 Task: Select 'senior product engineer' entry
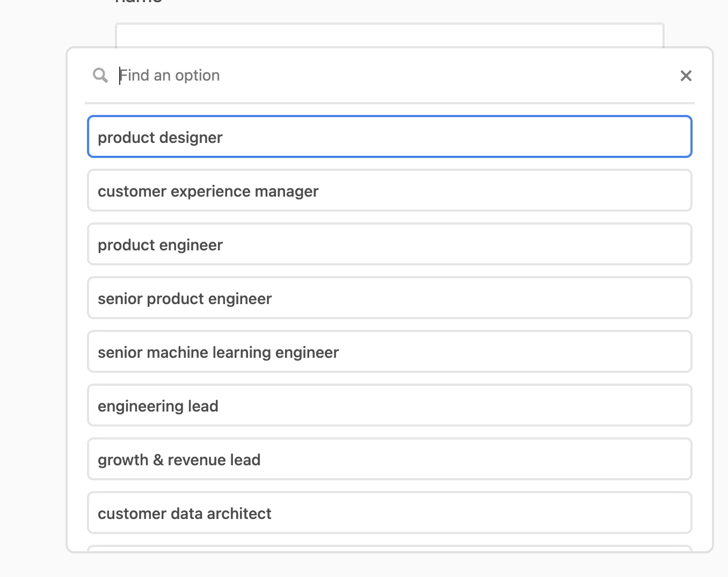pyautogui.click(x=390, y=298)
